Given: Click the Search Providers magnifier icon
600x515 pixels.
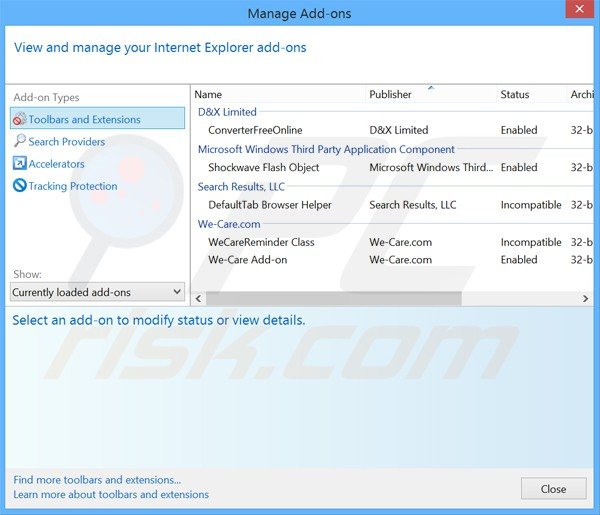Looking at the screenshot, I should pyautogui.click(x=20, y=141).
